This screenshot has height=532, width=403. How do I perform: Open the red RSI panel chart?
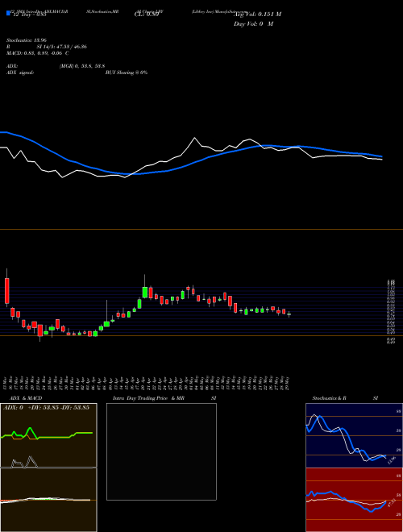(x=354, y=500)
